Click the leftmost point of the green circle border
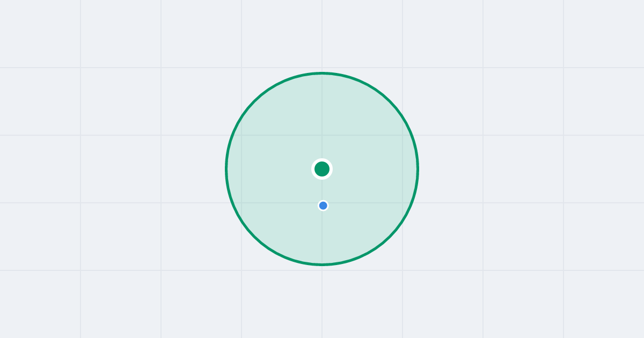 (x=226, y=169)
